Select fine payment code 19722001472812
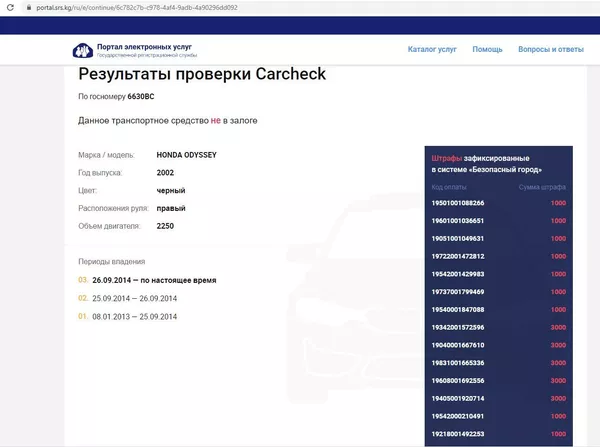The image size is (600, 447). pyautogui.click(x=457, y=256)
